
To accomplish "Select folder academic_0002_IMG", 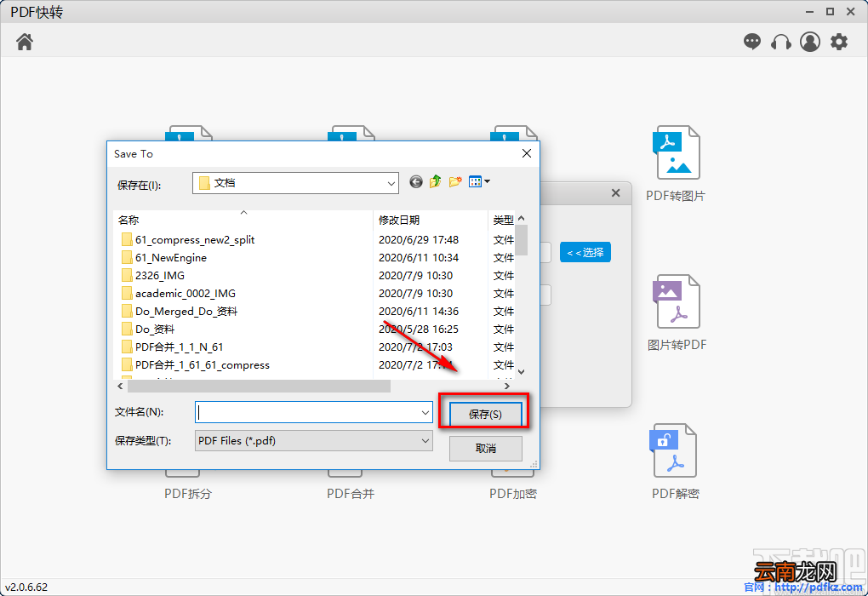I will (179, 293).
